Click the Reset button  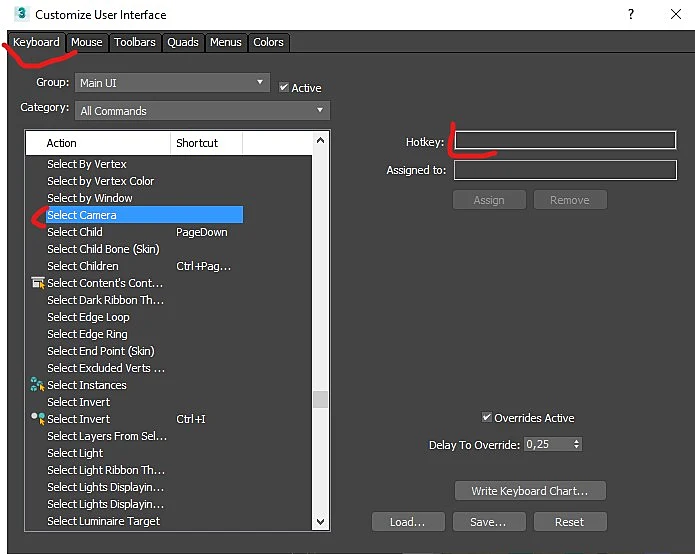(x=570, y=522)
